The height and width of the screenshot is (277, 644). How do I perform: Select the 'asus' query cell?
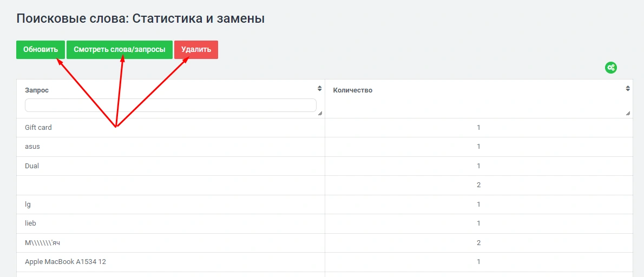(x=32, y=147)
